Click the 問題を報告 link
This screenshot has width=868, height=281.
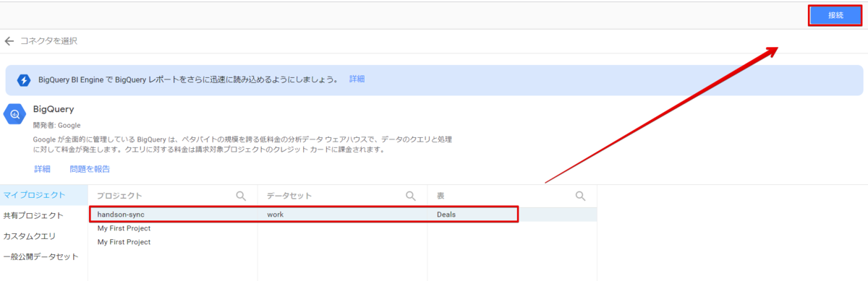tap(90, 169)
